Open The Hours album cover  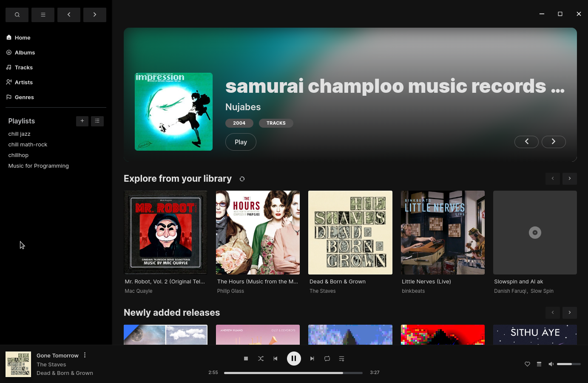258,232
